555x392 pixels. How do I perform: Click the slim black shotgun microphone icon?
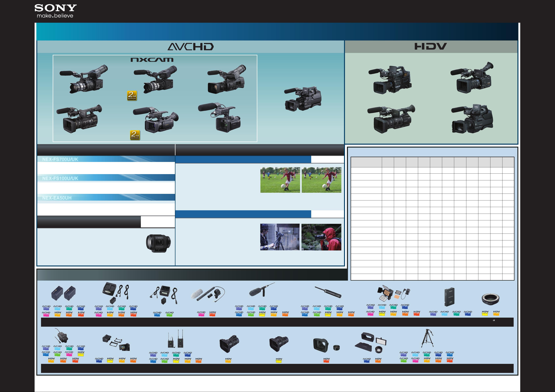click(328, 292)
